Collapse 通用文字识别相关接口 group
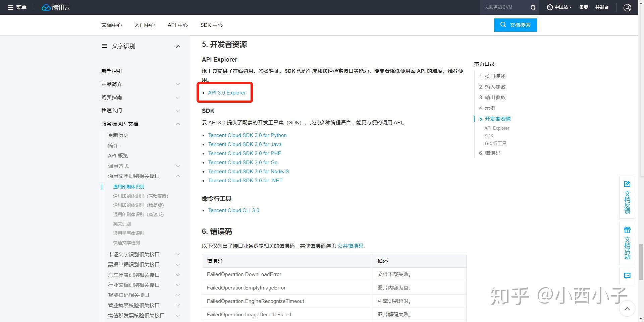The width and height of the screenshot is (644, 322). pyautogui.click(x=178, y=176)
